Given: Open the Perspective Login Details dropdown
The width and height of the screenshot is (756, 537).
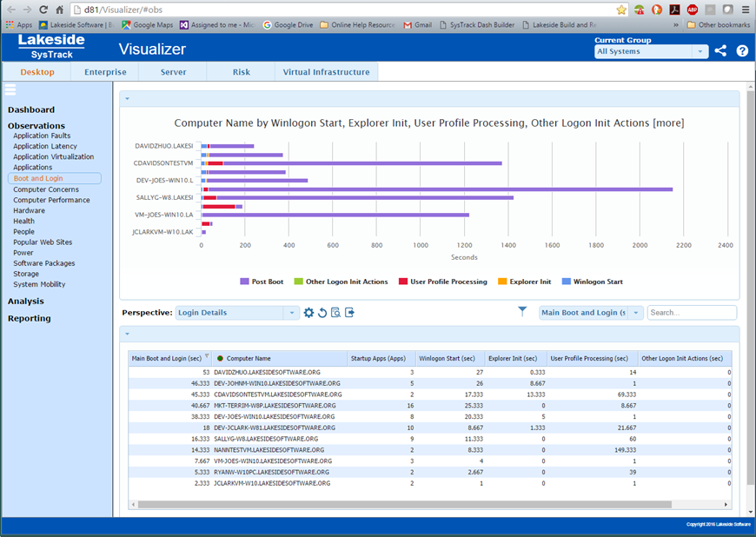Looking at the screenshot, I should coord(237,313).
